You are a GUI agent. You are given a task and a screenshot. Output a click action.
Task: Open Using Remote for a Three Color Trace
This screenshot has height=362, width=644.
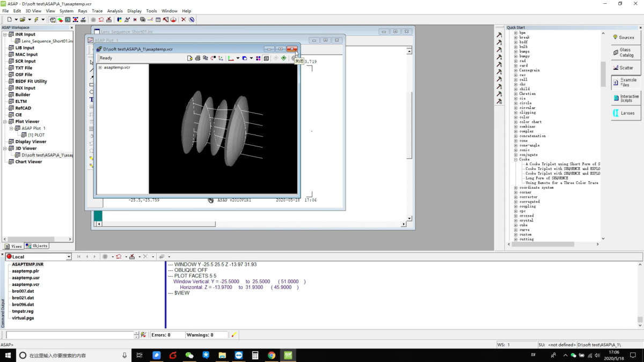pyautogui.click(x=562, y=183)
